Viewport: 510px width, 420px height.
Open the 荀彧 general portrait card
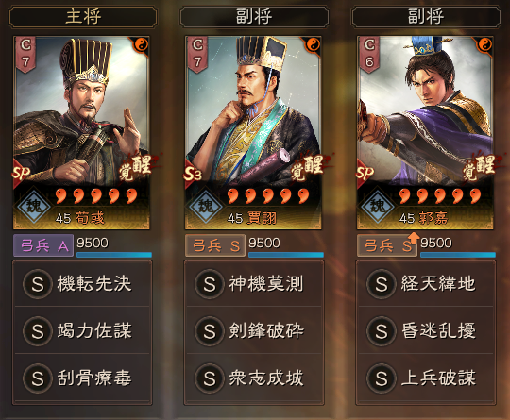point(81,133)
